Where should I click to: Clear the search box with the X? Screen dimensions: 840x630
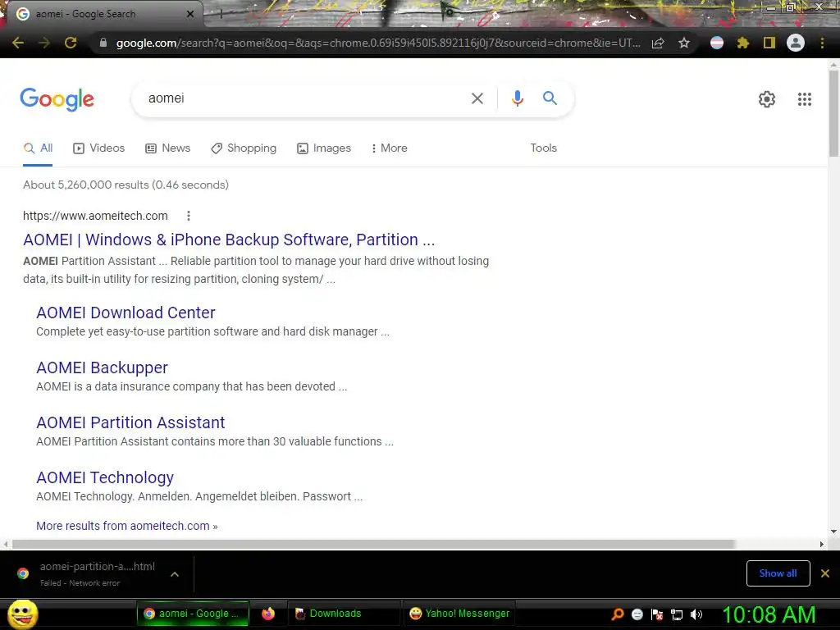pyautogui.click(x=477, y=98)
